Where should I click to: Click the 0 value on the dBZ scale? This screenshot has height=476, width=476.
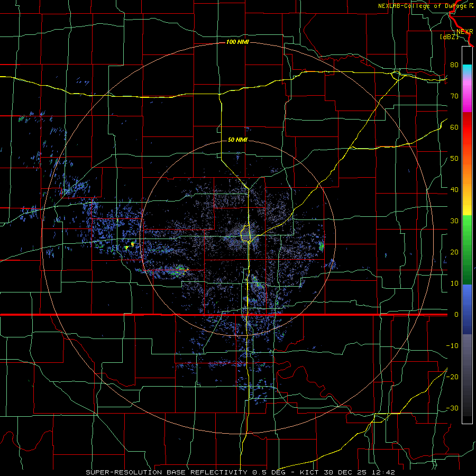456,315
